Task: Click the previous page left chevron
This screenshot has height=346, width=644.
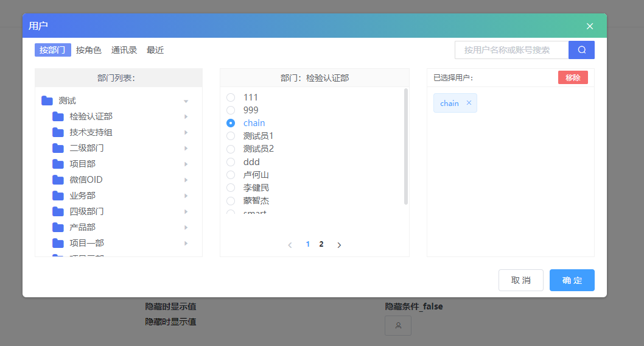Action: click(x=290, y=245)
